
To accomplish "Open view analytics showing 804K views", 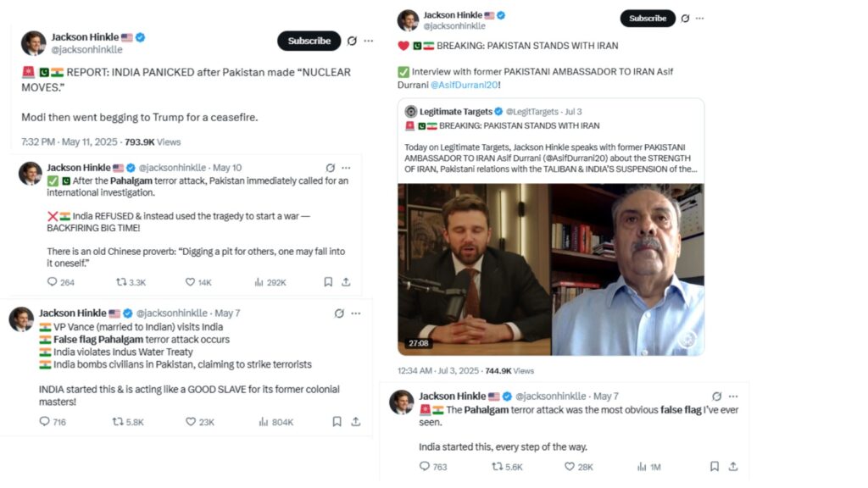I will (263, 422).
